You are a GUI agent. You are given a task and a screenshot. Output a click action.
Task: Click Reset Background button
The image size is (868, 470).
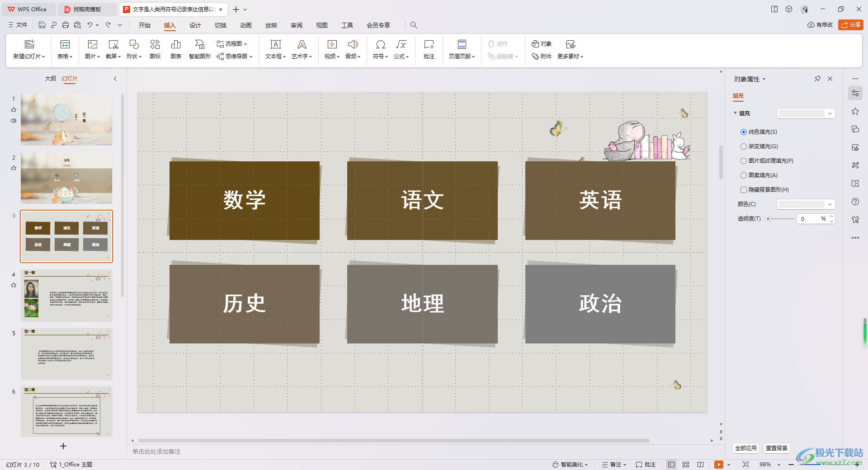pos(777,448)
